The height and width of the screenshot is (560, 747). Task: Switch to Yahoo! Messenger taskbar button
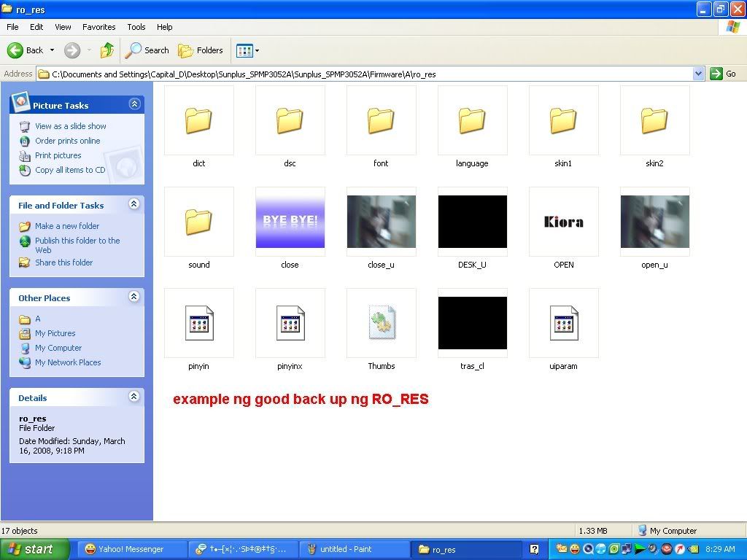pos(133,549)
